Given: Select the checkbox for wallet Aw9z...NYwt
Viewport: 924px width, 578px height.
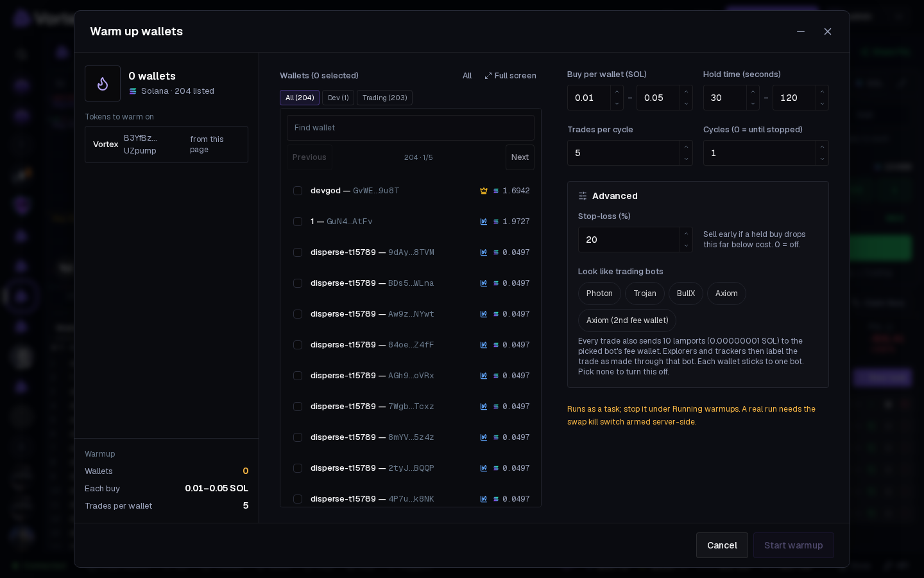Looking at the screenshot, I should pos(298,314).
